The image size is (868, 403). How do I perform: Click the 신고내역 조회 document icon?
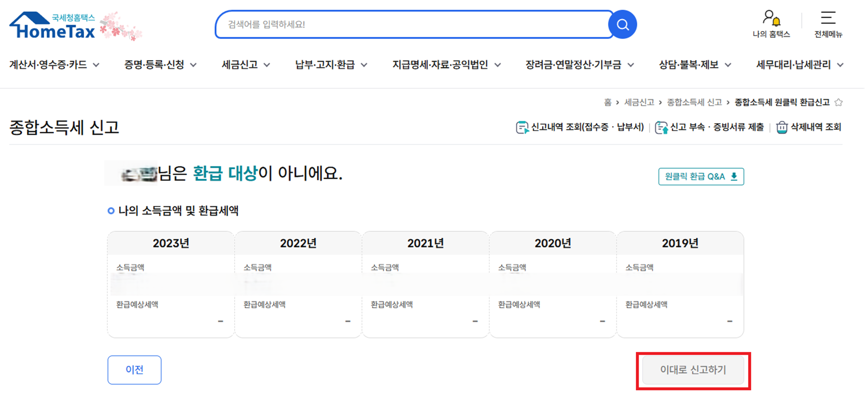522,128
